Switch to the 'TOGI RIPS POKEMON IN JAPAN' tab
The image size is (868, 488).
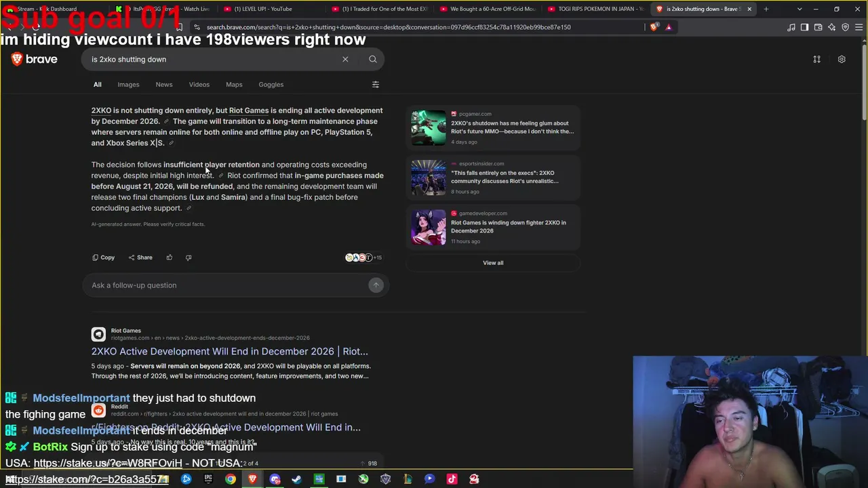click(596, 9)
